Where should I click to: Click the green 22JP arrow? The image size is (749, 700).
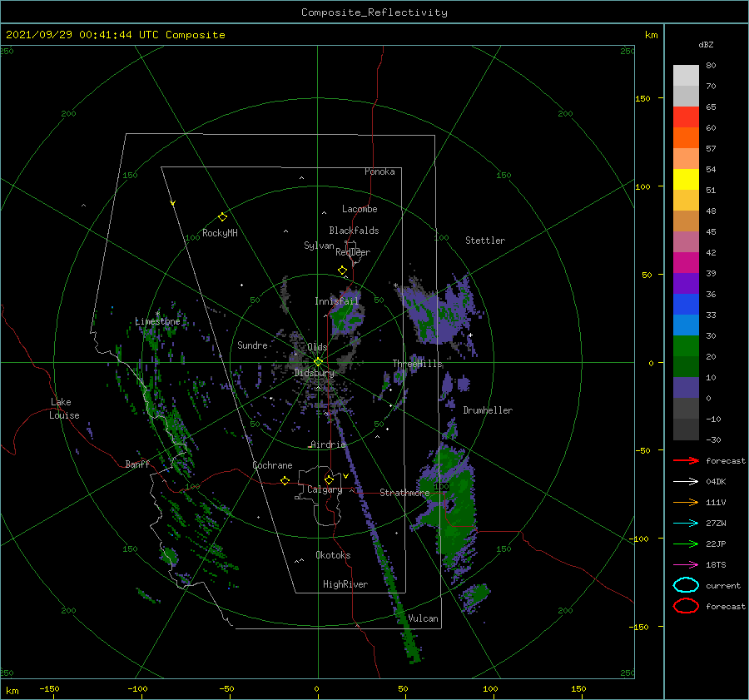tap(686, 544)
